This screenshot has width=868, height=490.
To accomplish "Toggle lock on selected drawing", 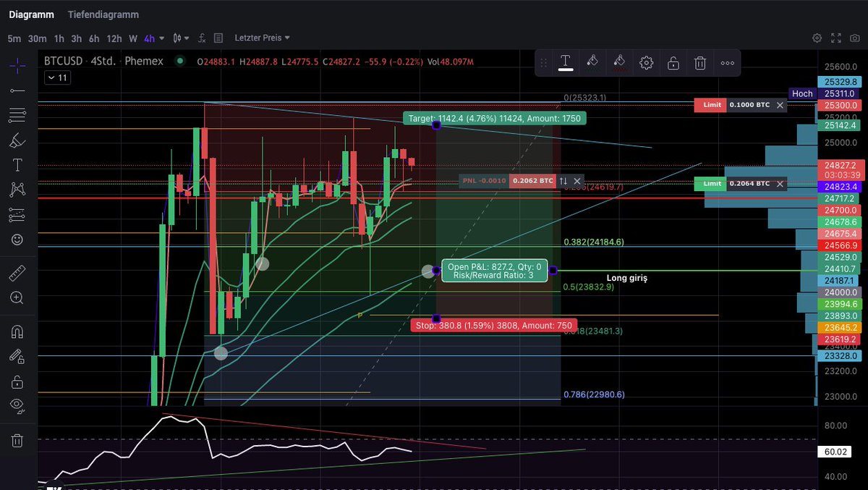I will 673,63.
